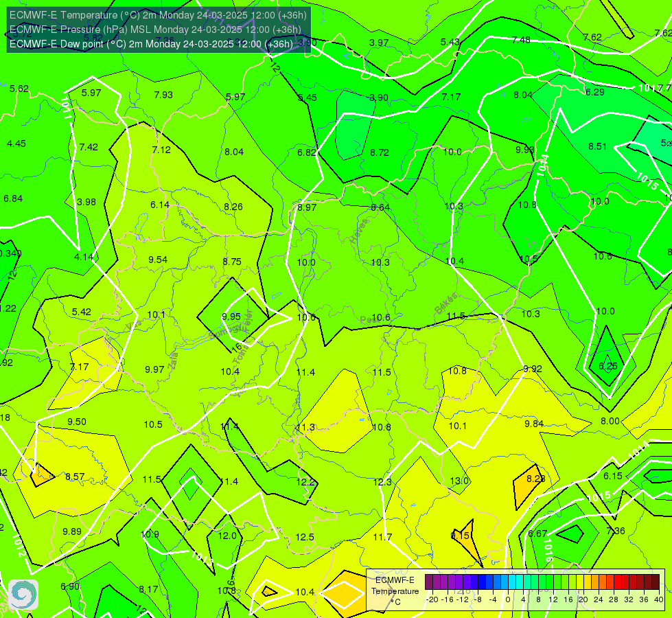The image size is (672, 618).
Task: Click the dew point value 12.0
Action: 227,536
